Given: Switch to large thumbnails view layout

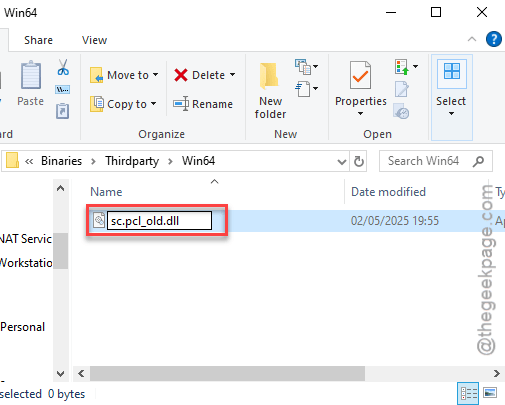Looking at the screenshot, I should pyautogui.click(x=490, y=393).
